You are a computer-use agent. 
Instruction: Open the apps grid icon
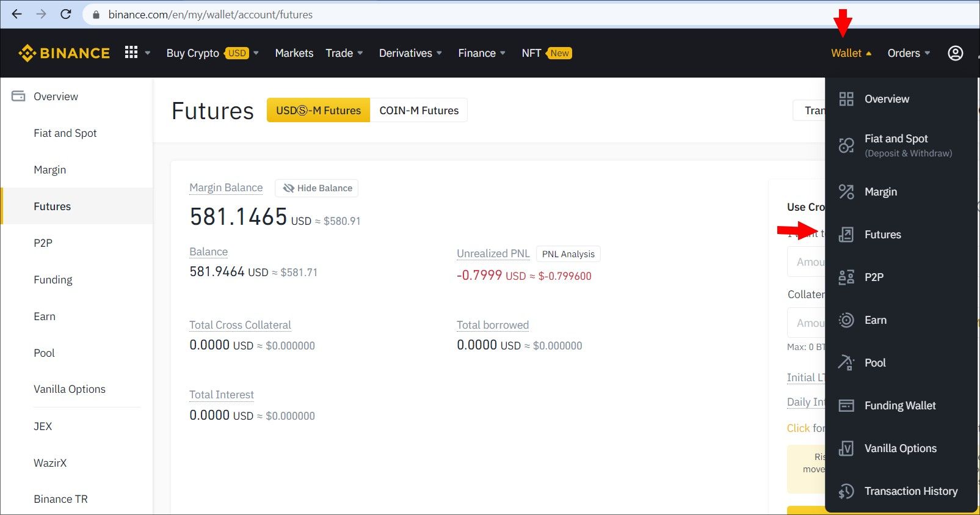tap(131, 53)
